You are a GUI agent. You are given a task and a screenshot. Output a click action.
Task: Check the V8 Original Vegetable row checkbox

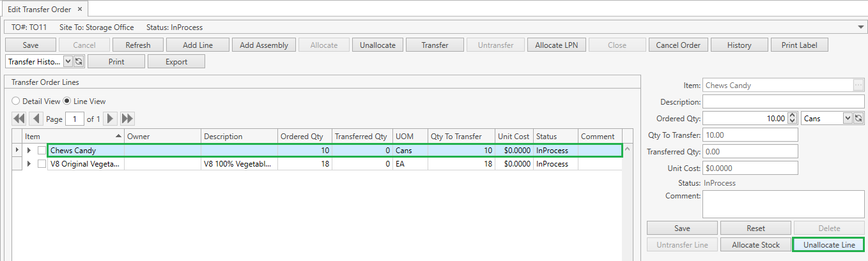[x=42, y=164]
